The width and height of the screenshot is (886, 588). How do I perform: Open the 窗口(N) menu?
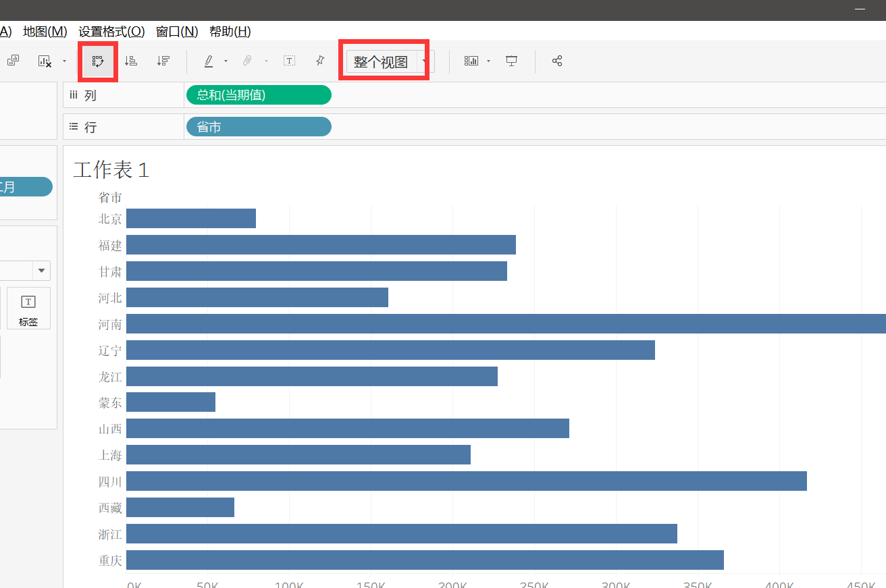[177, 31]
